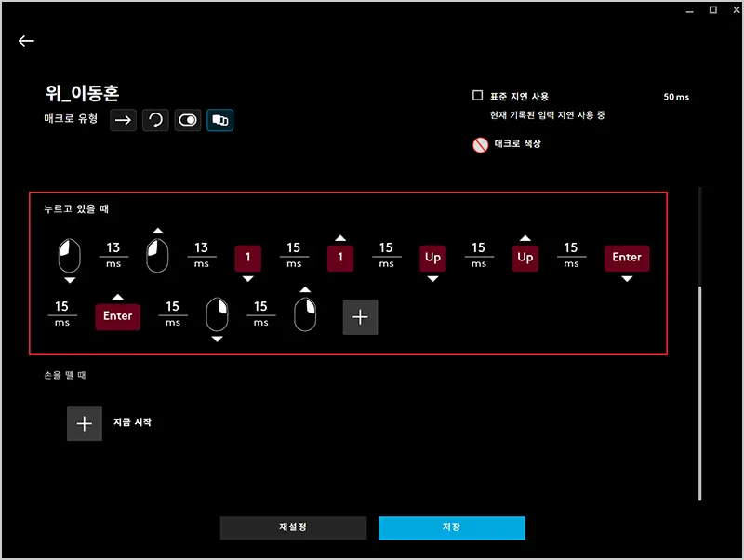Select the right mouse button press event
Screen dimensions: 744x560
click(217, 314)
